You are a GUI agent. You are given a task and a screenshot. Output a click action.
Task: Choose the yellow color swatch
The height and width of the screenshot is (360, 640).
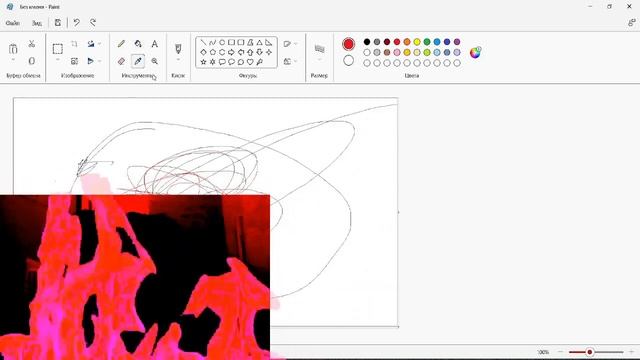point(417,42)
